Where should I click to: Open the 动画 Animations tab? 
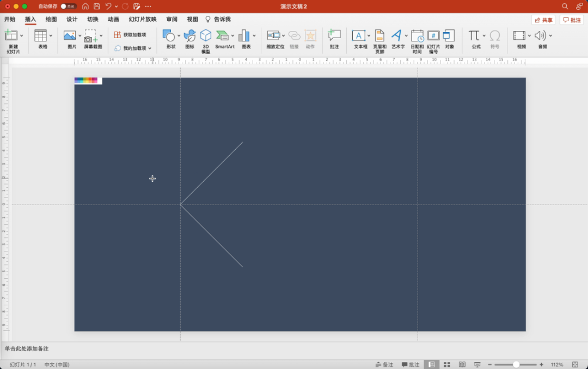tap(113, 19)
